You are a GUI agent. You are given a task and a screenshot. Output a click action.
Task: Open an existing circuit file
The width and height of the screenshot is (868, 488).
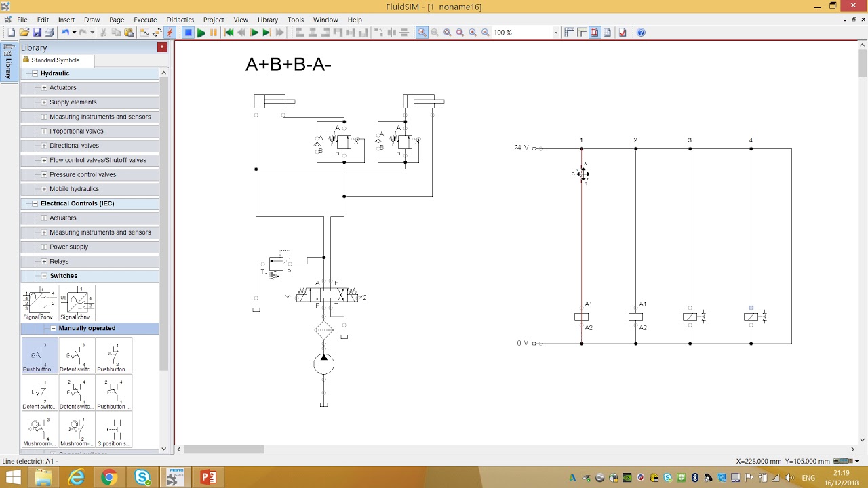(24, 33)
